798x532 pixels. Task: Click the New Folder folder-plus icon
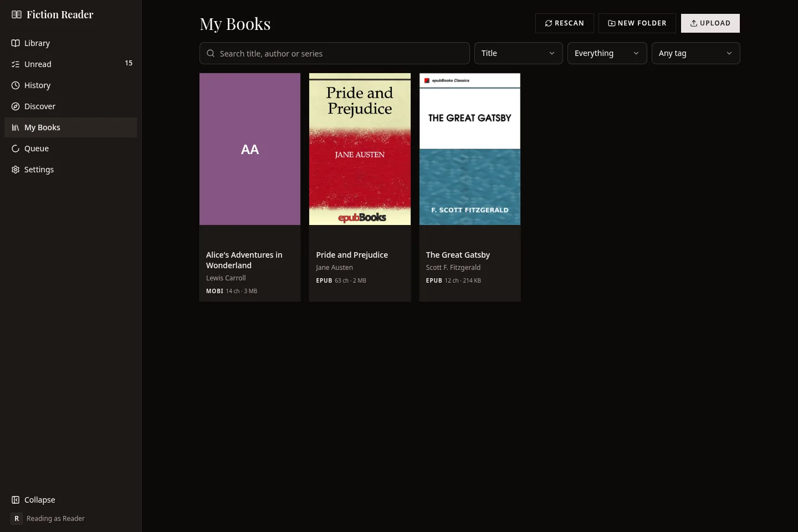pos(612,23)
